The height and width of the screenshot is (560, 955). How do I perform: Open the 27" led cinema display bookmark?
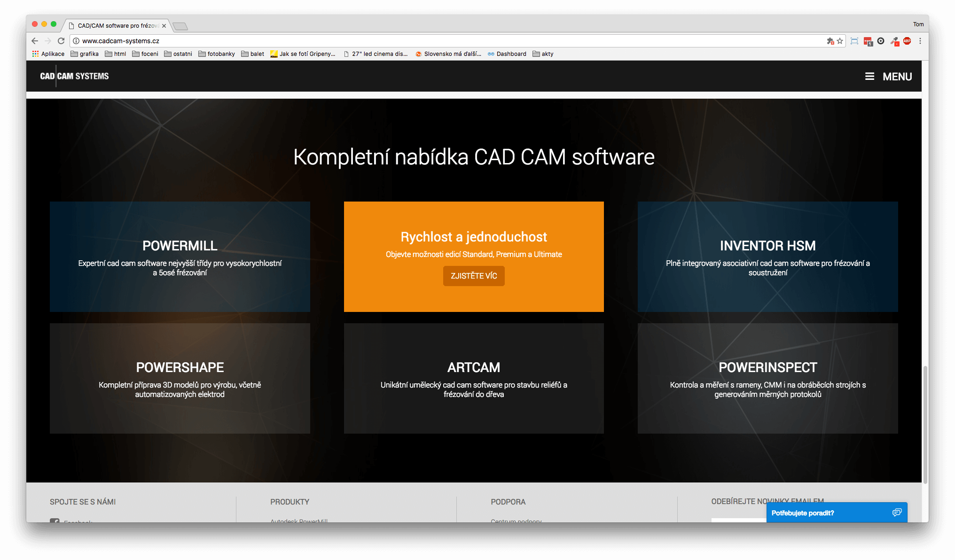click(x=376, y=54)
